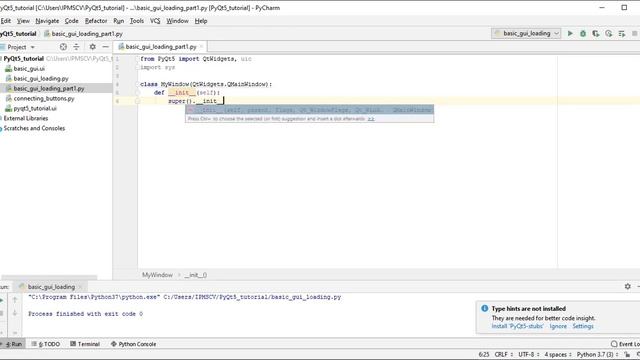This screenshot has width=640, height=360.
Task: Click MyWindow in the editor breadcrumb
Action: pos(157,275)
